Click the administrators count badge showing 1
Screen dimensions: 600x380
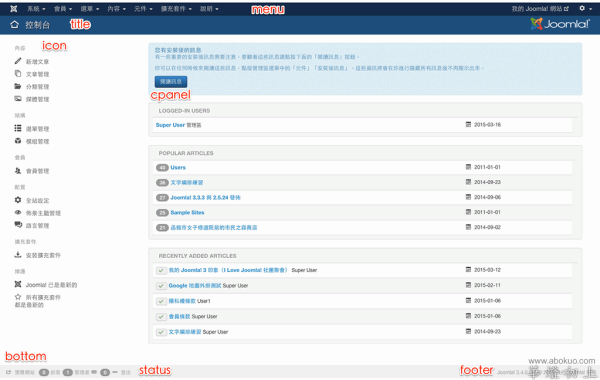68,372
